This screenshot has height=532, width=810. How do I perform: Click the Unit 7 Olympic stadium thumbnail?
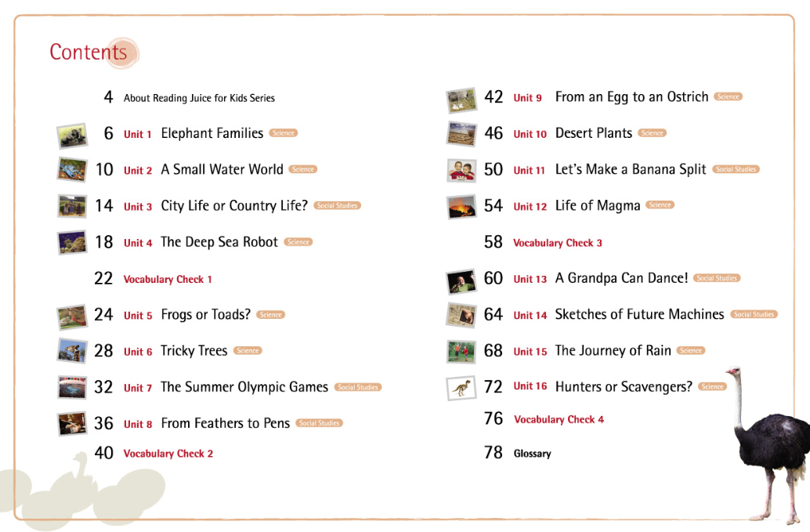click(71, 387)
